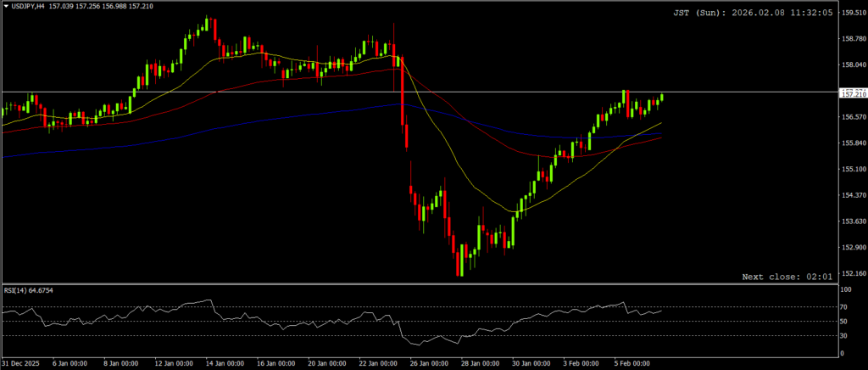Image resolution: width=868 pixels, height=370 pixels.
Task: Click the 70 level on RSI scale
Action: coord(845,306)
